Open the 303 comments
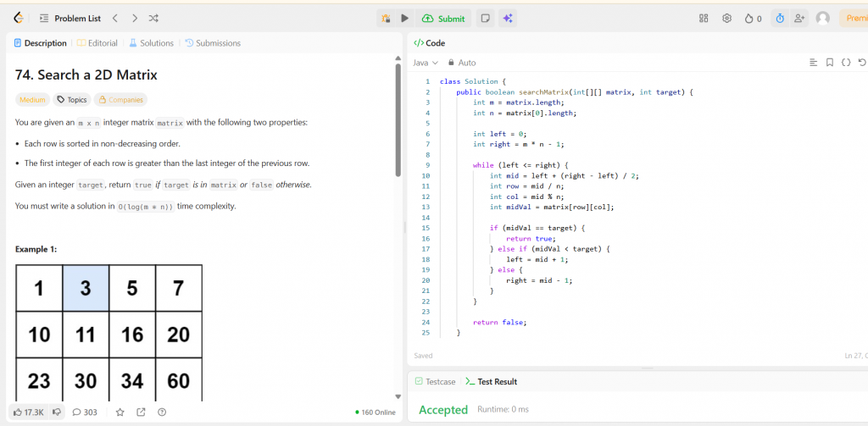This screenshot has height=426, width=868. (85, 412)
